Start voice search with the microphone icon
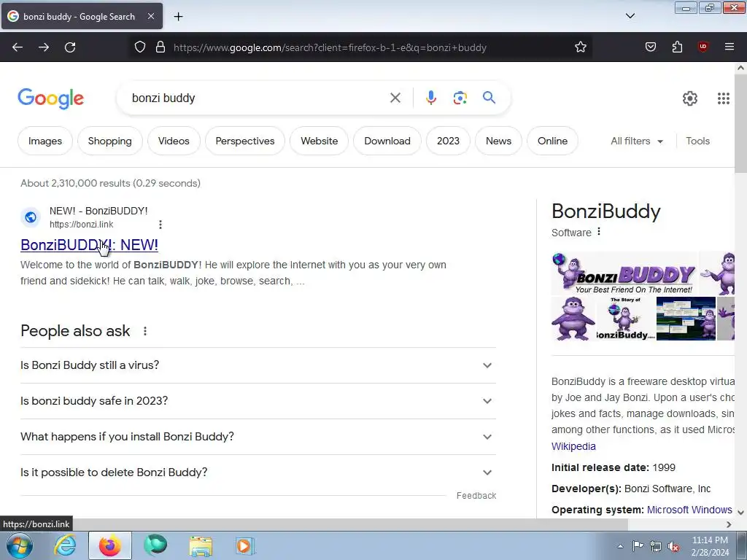 point(430,98)
